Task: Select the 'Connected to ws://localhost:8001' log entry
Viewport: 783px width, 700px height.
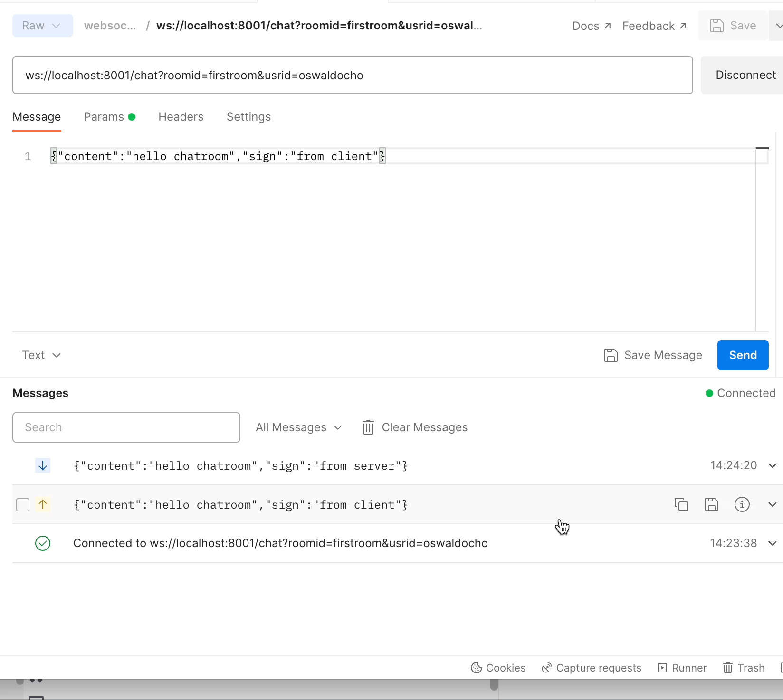Action: [280, 543]
